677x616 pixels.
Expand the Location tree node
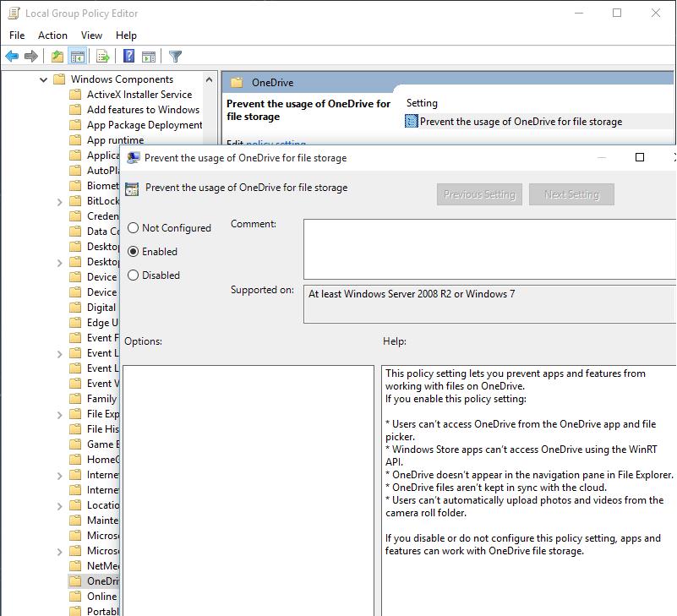pyautogui.click(x=59, y=506)
